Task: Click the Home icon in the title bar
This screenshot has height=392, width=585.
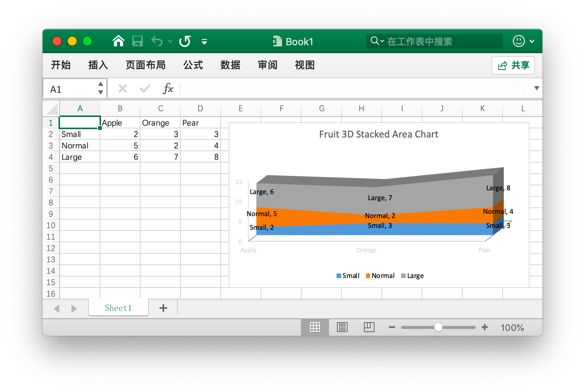Action: 118,41
